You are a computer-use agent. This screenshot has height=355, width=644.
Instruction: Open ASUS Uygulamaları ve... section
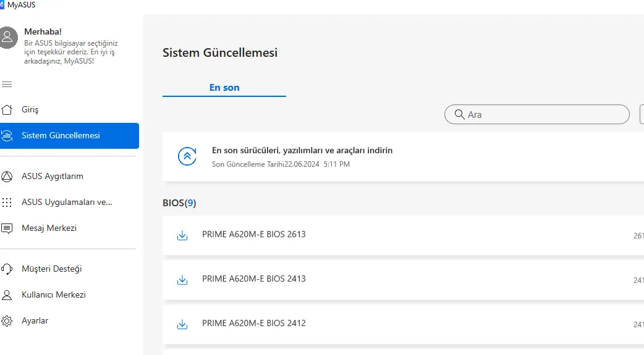pos(69,203)
